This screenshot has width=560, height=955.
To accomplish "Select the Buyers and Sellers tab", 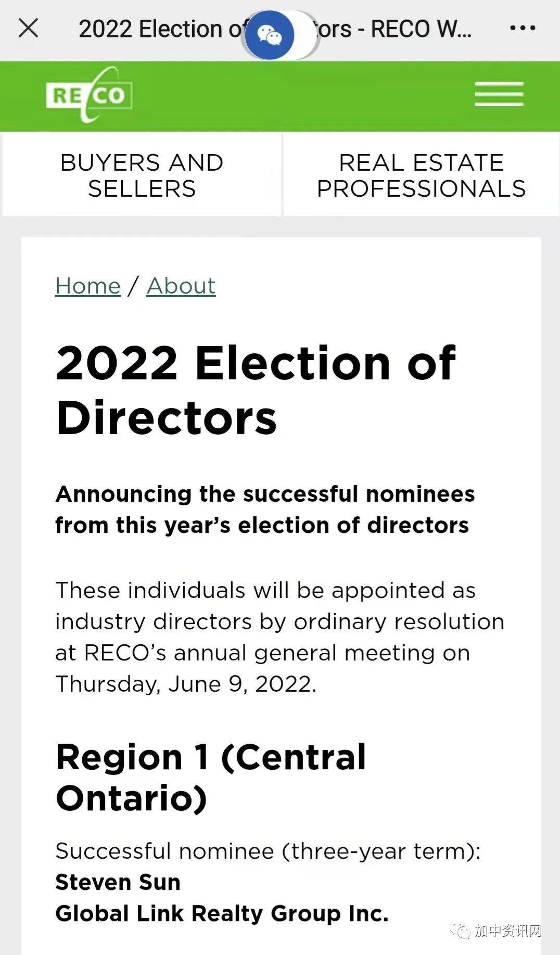I will pos(142,175).
